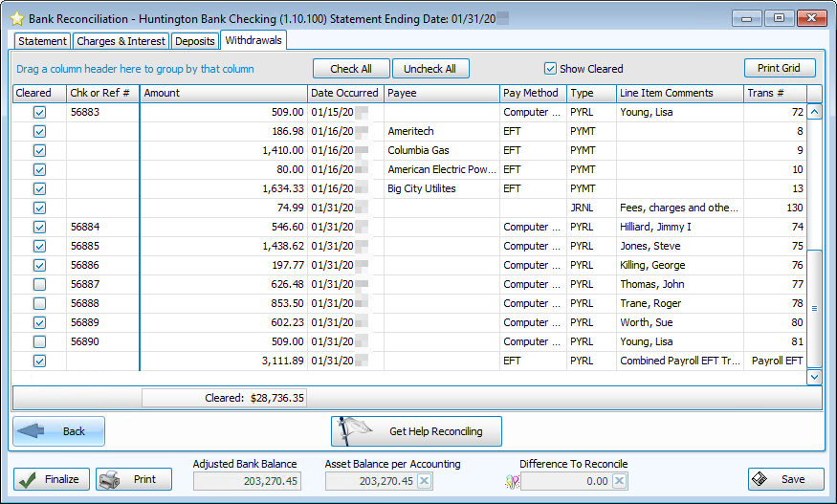Uncheck Cleared for the Columbia Gas payment

(x=39, y=150)
